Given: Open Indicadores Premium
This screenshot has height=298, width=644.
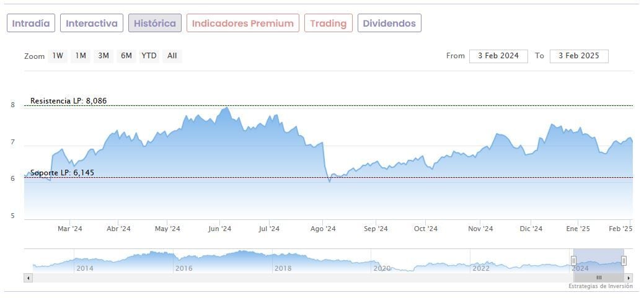Looking at the screenshot, I should tap(242, 24).
